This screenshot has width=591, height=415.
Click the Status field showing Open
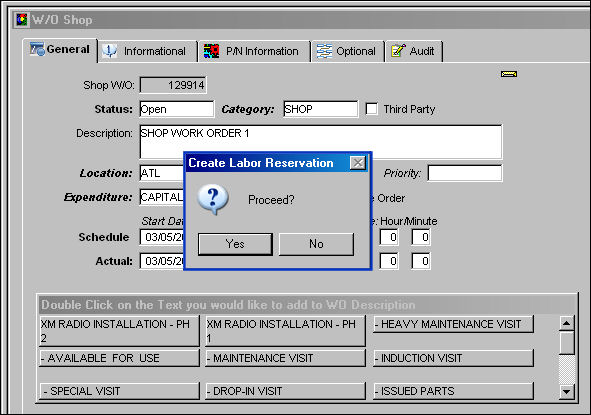tap(177, 109)
